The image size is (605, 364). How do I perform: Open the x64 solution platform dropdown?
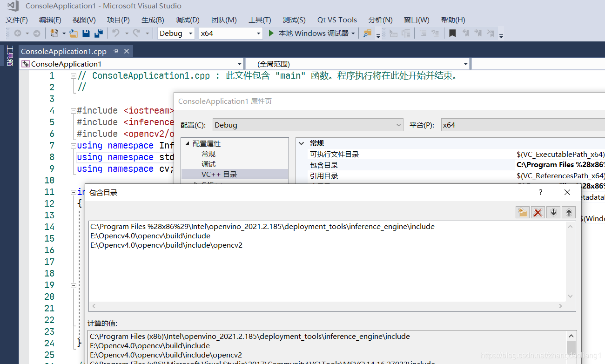[x=231, y=34]
